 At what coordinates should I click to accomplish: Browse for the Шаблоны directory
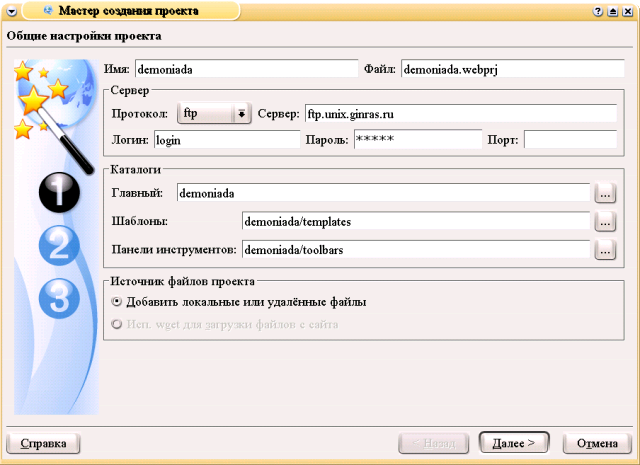pyautogui.click(x=604, y=221)
